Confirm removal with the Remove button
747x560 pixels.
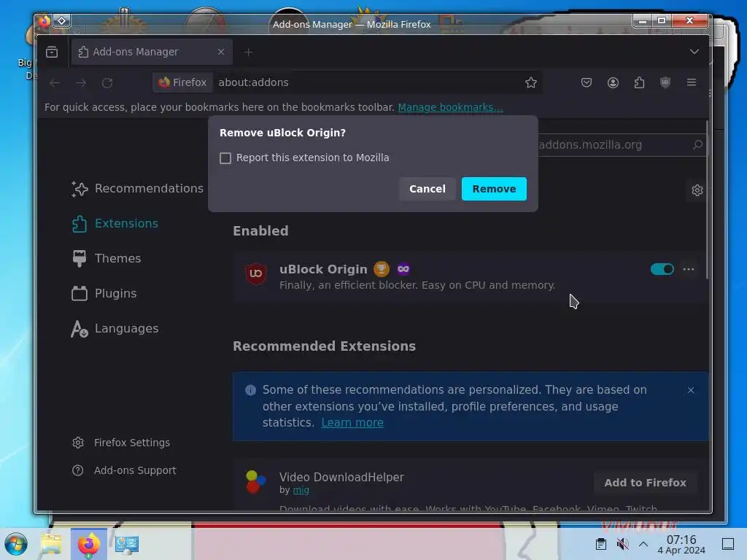tap(494, 189)
